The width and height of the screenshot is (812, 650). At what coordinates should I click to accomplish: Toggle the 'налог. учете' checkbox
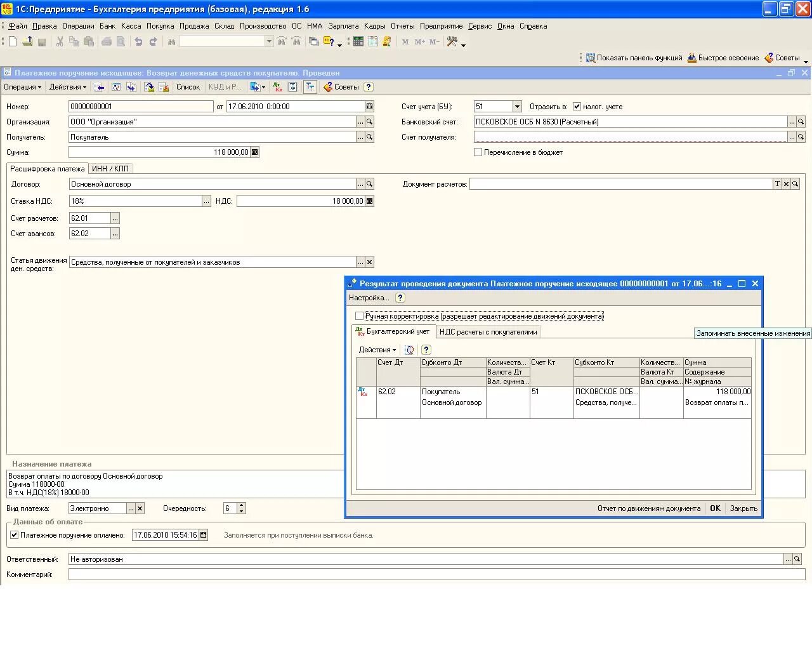tap(577, 107)
